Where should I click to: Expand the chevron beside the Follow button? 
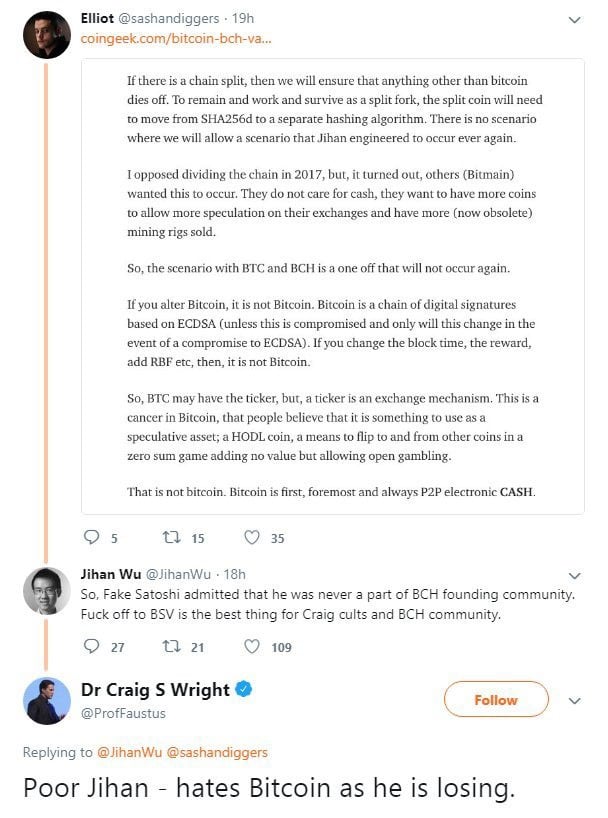(575, 701)
